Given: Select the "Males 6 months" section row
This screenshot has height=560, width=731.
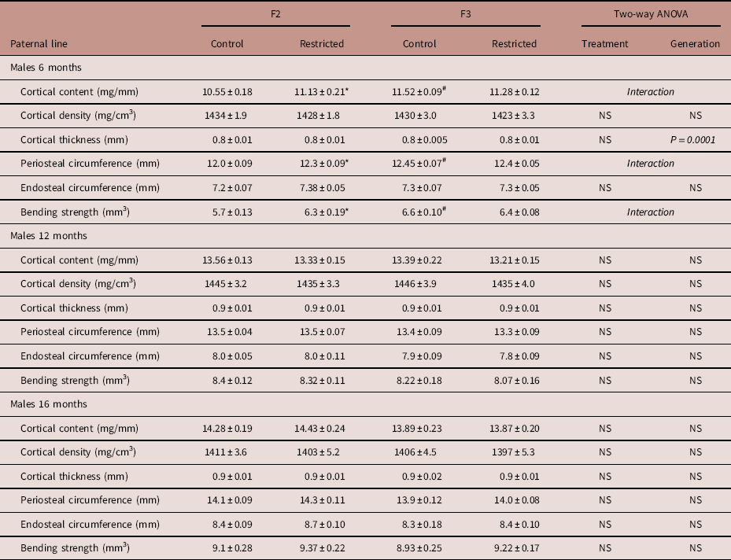Looking at the screenshot, I should point(46,68).
